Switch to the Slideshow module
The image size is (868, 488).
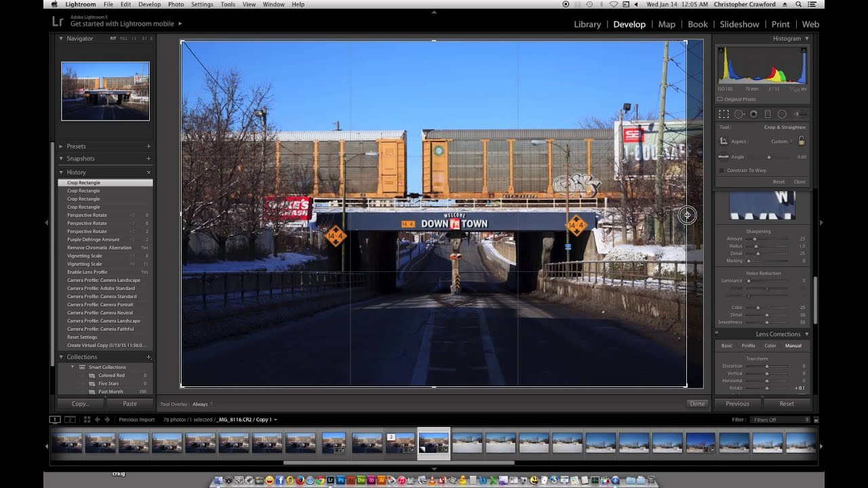(739, 24)
